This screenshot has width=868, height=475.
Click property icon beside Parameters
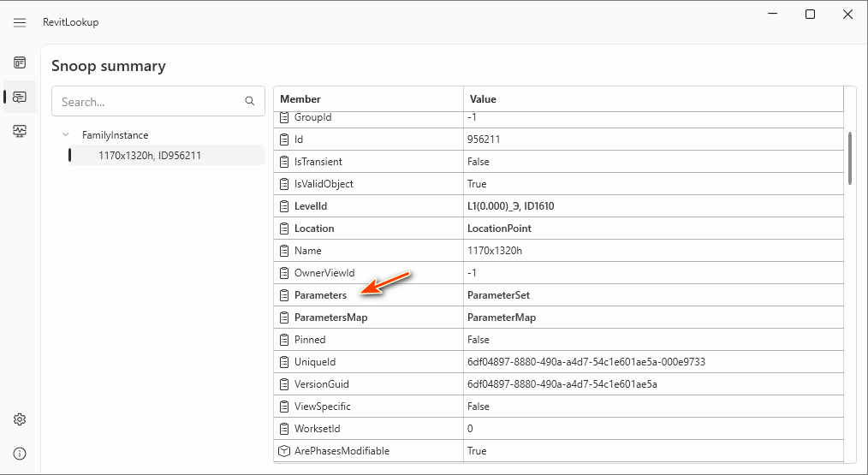tap(284, 295)
